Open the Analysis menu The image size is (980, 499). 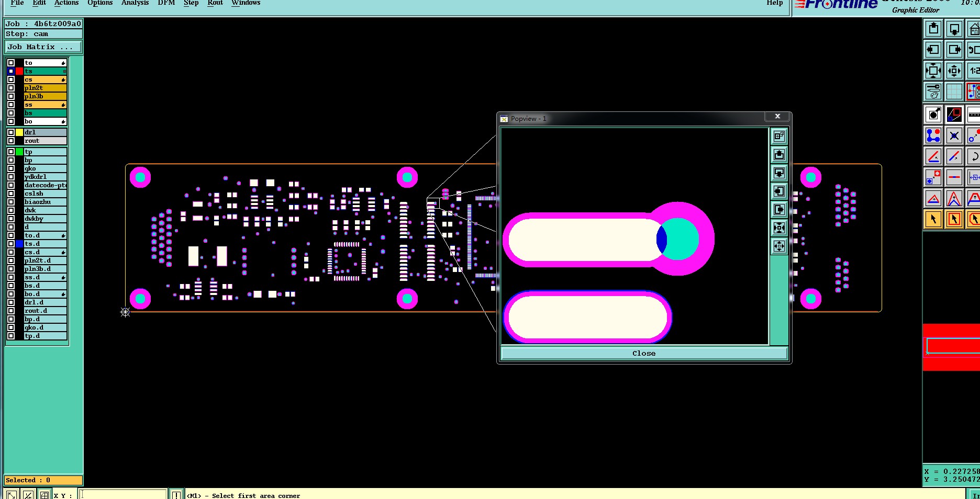pos(135,3)
